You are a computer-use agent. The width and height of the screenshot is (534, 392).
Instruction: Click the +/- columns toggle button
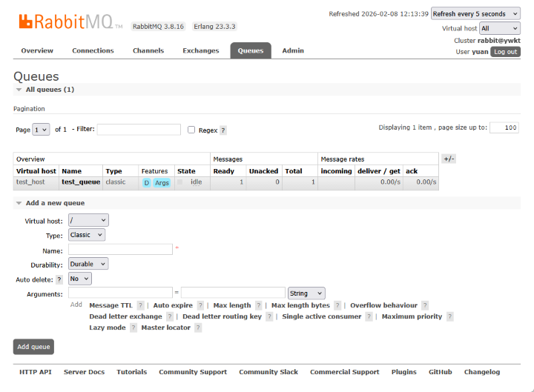tap(449, 159)
